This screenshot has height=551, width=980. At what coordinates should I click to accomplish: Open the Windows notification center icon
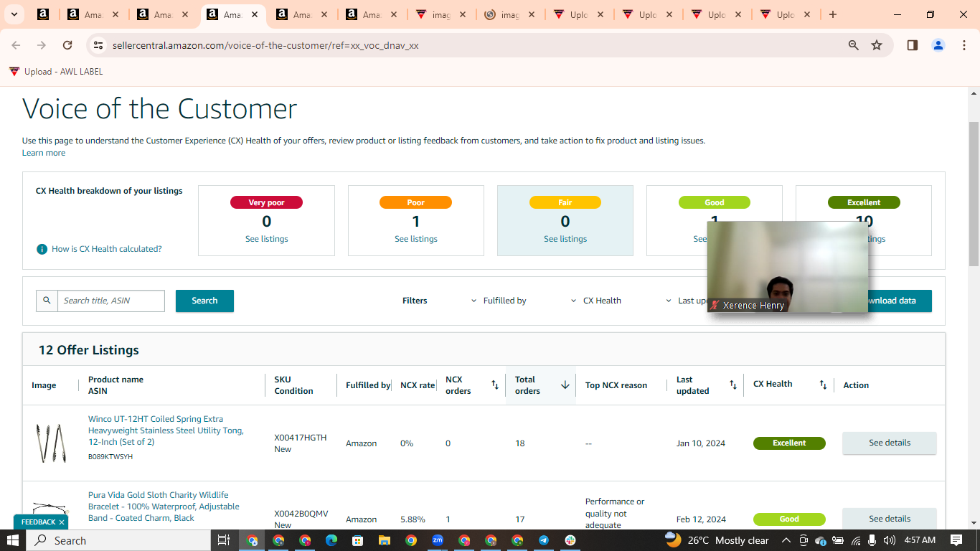(956, 540)
